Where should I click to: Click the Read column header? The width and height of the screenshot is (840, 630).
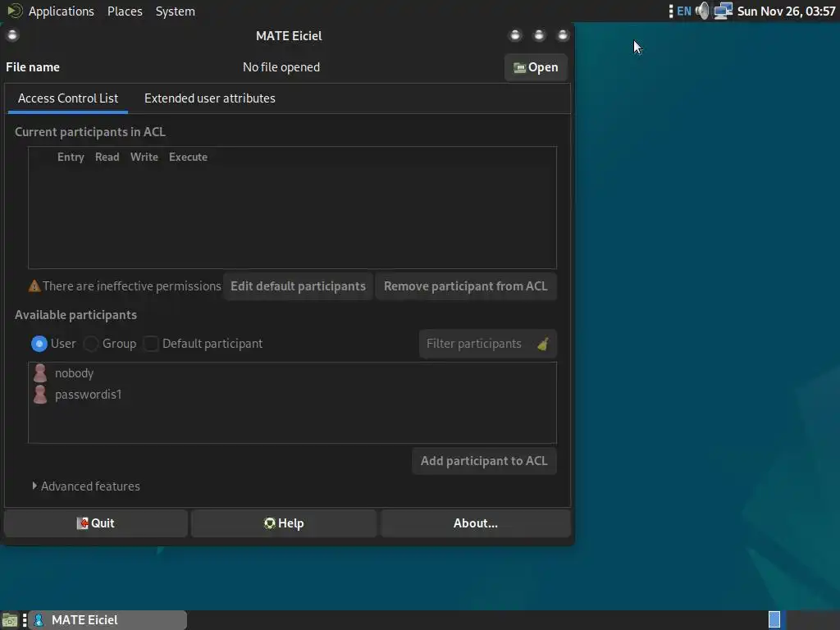[x=107, y=157]
